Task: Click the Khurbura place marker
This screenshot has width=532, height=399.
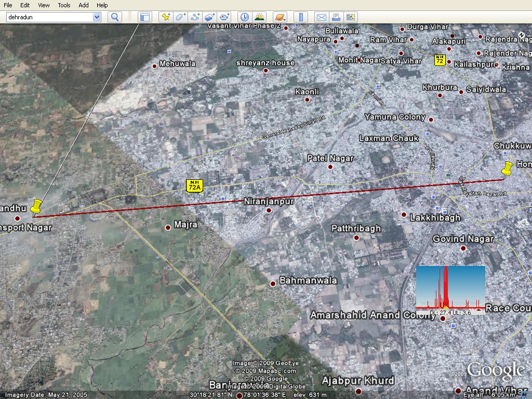Action: point(440,96)
